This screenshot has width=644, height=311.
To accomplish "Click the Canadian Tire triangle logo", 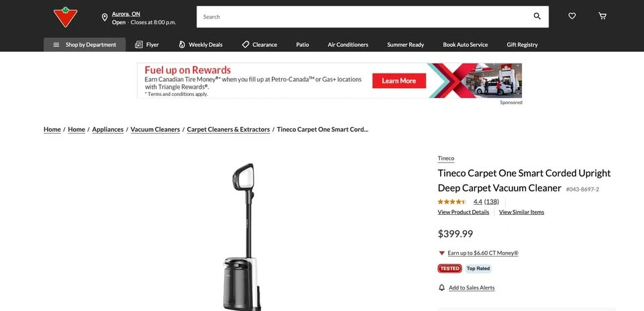I will (65, 17).
